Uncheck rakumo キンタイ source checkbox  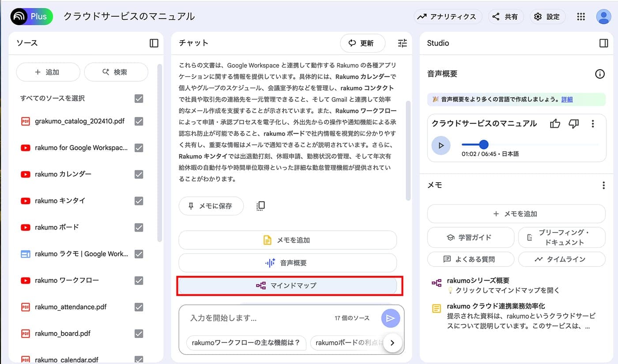pyautogui.click(x=139, y=201)
